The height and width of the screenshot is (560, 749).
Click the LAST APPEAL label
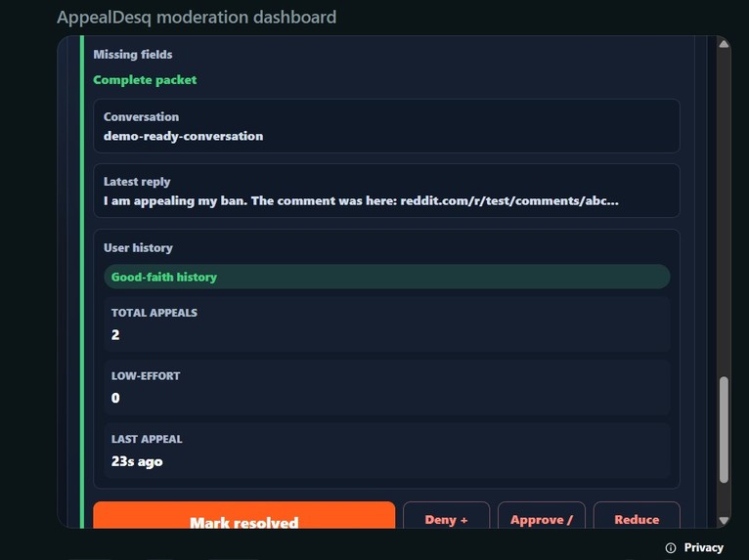147,439
